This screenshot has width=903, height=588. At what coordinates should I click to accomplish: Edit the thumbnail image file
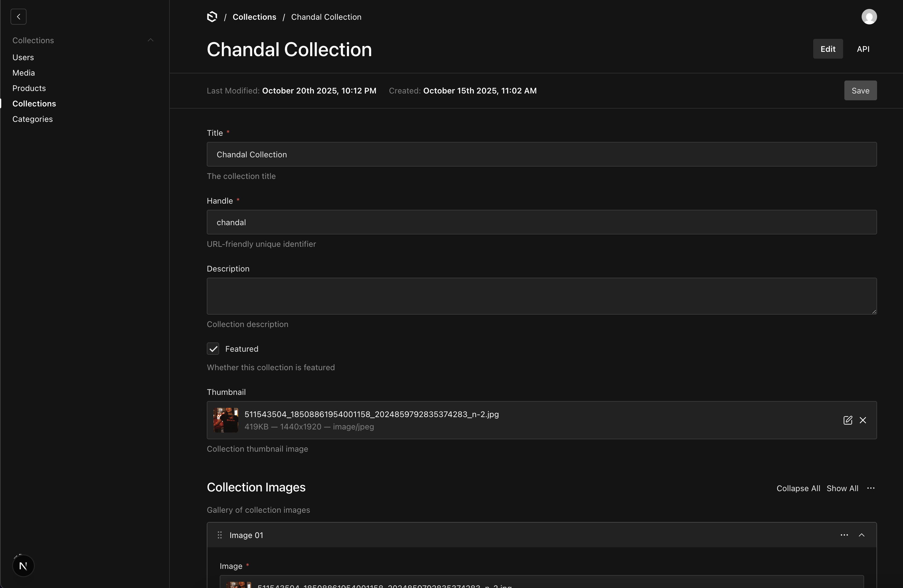click(848, 420)
